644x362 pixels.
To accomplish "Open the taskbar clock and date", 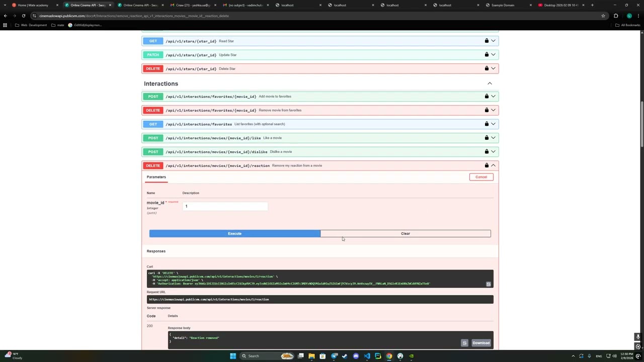I will 626,356.
